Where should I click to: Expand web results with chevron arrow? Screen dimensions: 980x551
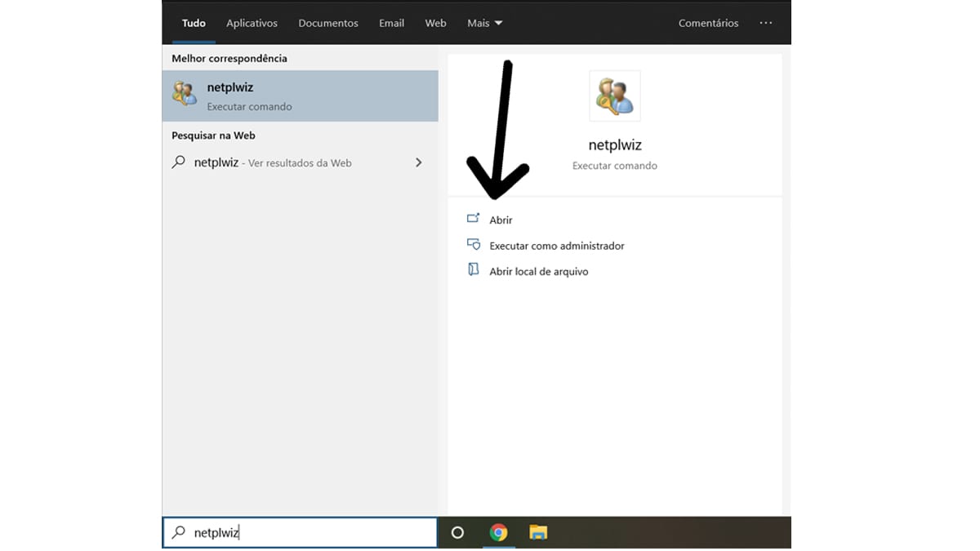click(419, 162)
